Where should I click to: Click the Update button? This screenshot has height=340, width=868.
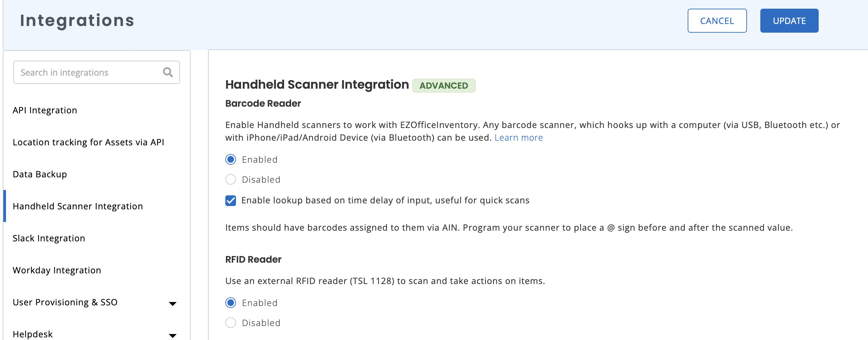point(789,21)
